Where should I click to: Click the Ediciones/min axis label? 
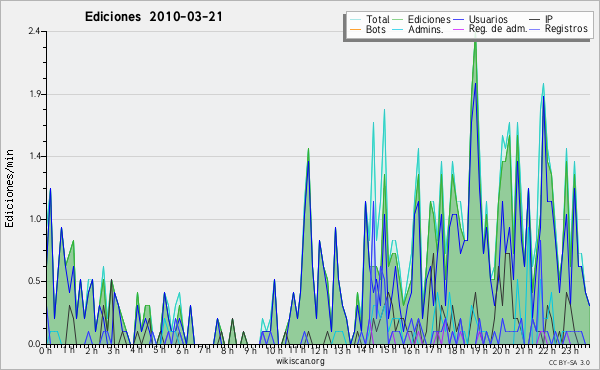[x=9, y=189]
